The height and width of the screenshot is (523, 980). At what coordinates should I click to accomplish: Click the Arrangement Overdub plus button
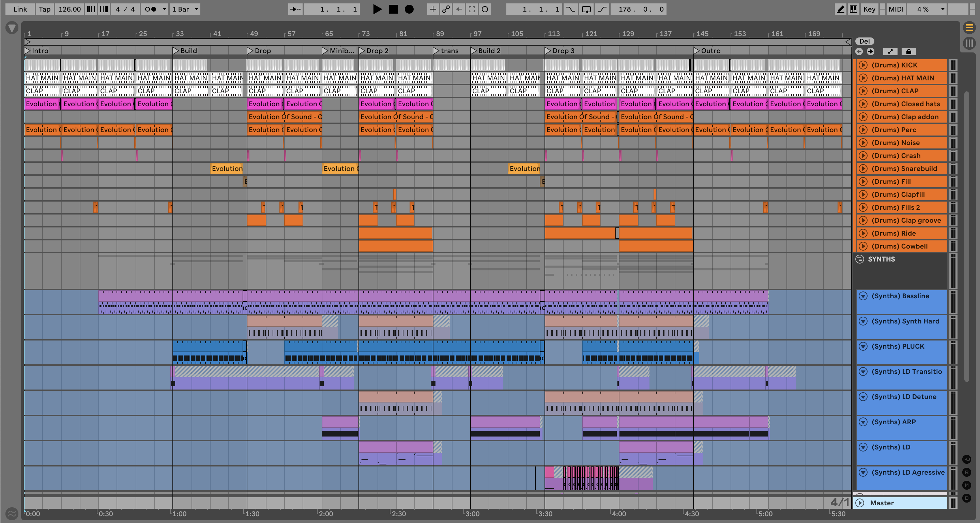pyautogui.click(x=432, y=9)
